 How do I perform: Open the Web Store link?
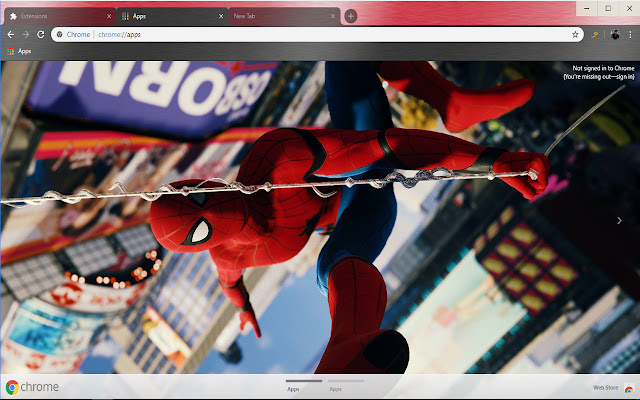613,388
